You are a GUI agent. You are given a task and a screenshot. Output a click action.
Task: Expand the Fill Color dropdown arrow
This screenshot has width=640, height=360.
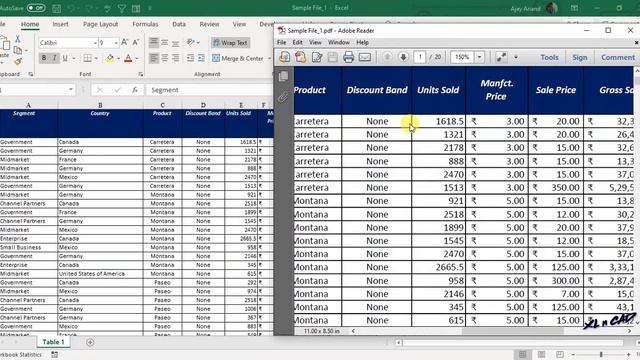[x=118, y=58]
